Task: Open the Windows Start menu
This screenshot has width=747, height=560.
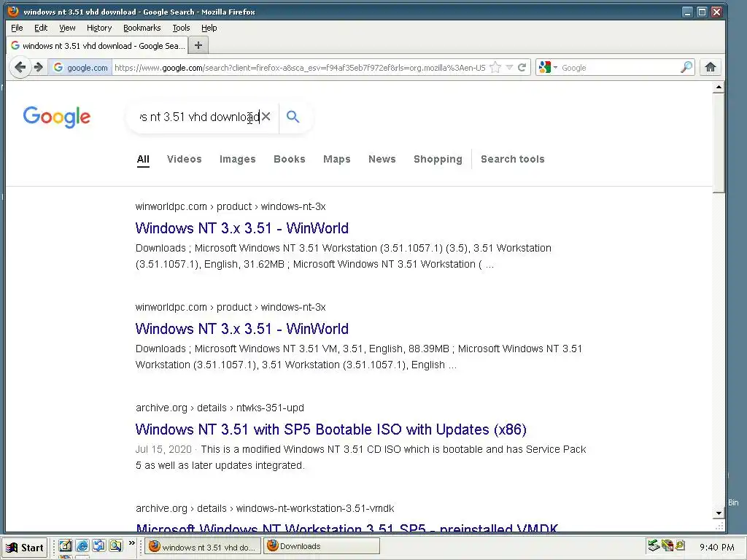Action: click(x=26, y=548)
